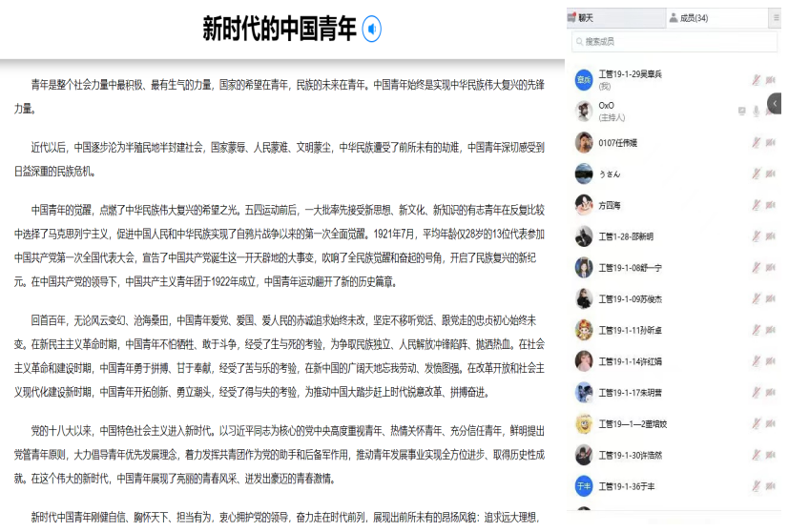Click muted mic icon for 工管19-1-09苏俊杰
This screenshot has height=532, width=788.
(756, 299)
